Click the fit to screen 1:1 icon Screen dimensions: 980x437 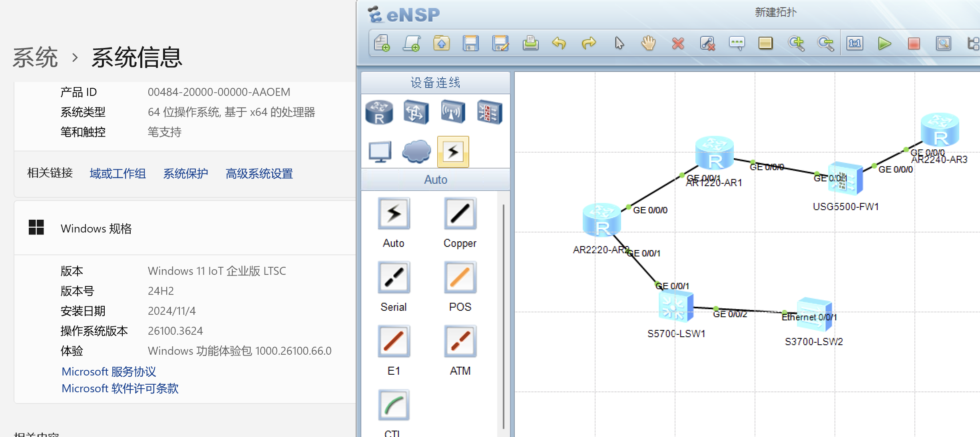tap(855, 43)
